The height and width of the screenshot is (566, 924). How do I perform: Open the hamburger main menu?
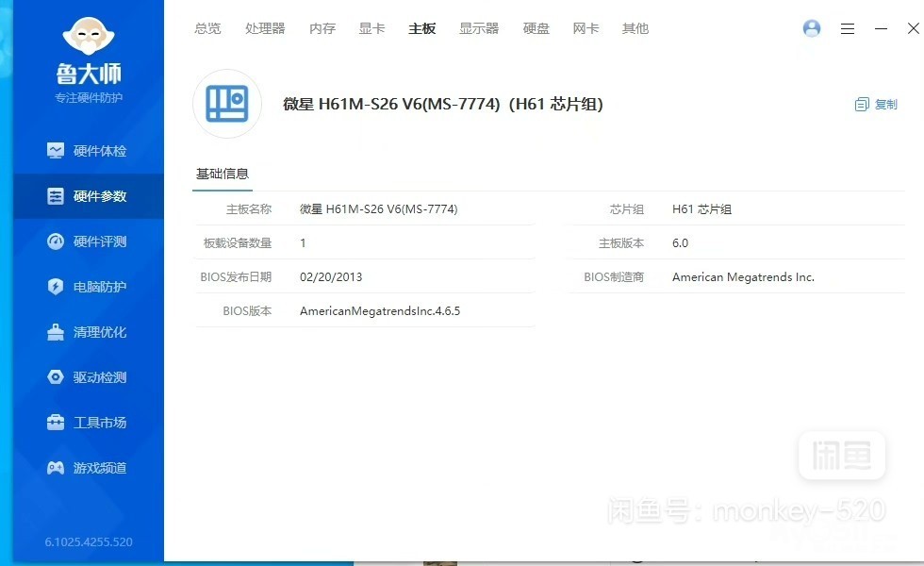pos(848,29)
